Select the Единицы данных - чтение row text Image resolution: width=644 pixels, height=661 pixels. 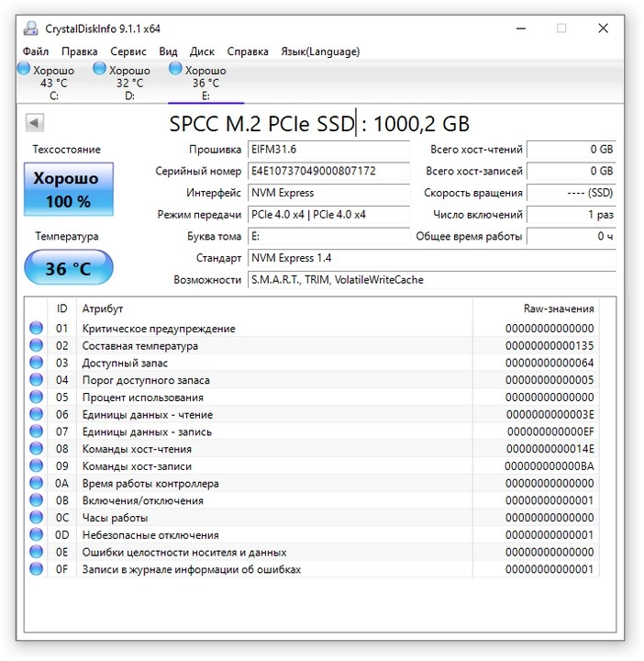point(148,415)
